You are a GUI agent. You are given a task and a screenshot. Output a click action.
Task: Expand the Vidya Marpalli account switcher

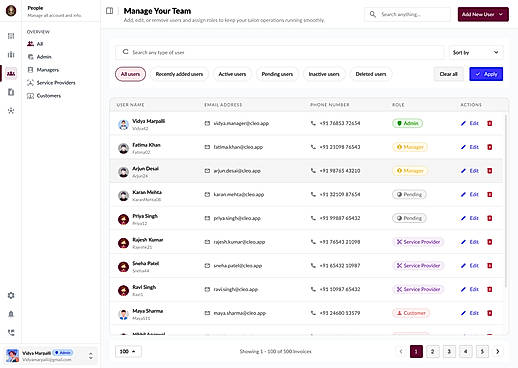pyautogui.click(x=91, y=356)
